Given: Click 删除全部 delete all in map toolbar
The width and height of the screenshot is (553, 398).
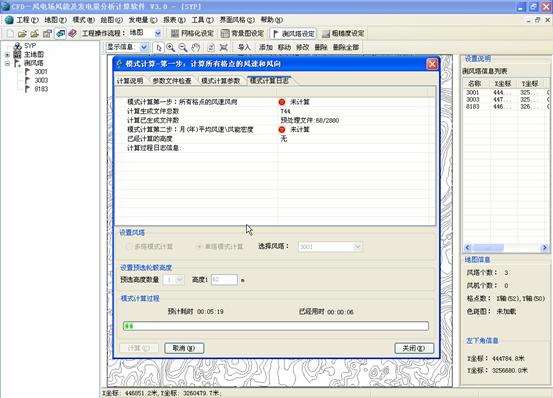Looking at the screenshot, I should coord(346,47).
